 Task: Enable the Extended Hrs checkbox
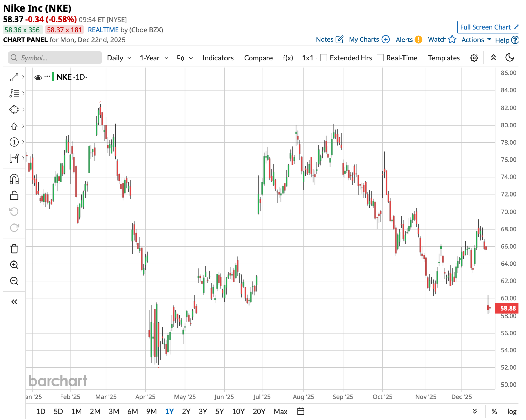point(323,58)
